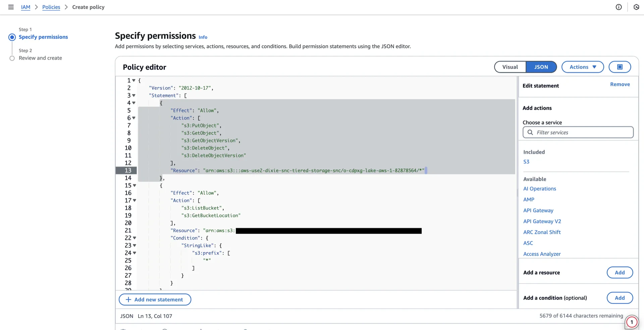Click the "s3:DeleteObject" line in the editor
This screenshot has width=644, height=330.
coord(205,148)
